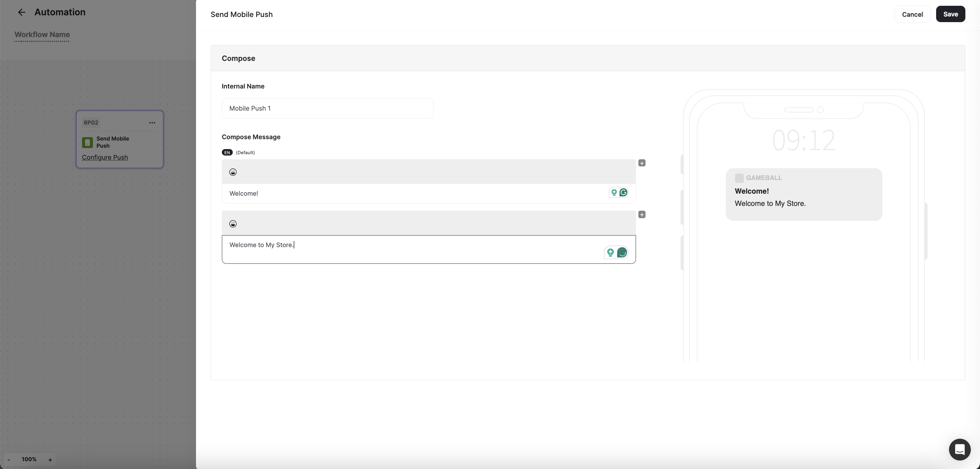Open the Configure Push link on the node
The width and height of the screenshot is (980, 469).
click(105, 158)
